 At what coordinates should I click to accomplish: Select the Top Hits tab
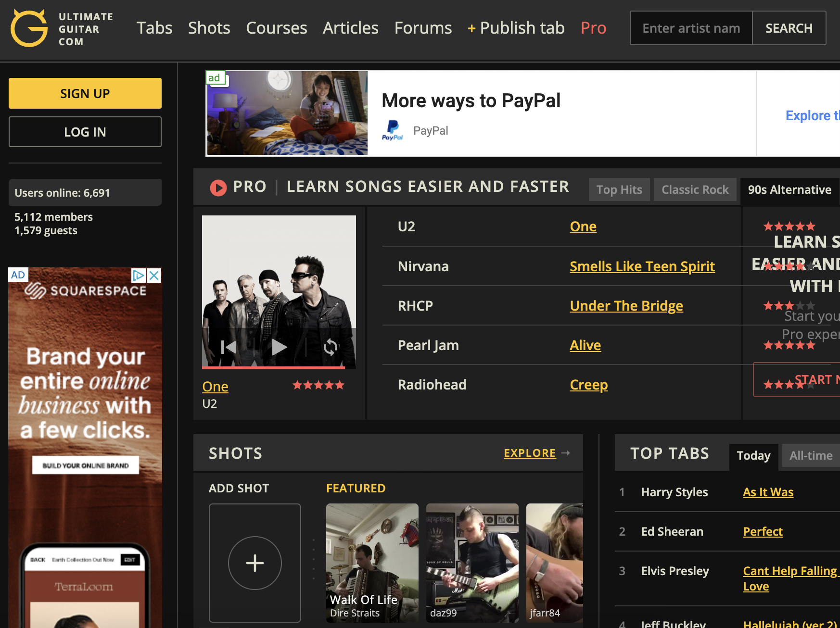pos(619,189)
